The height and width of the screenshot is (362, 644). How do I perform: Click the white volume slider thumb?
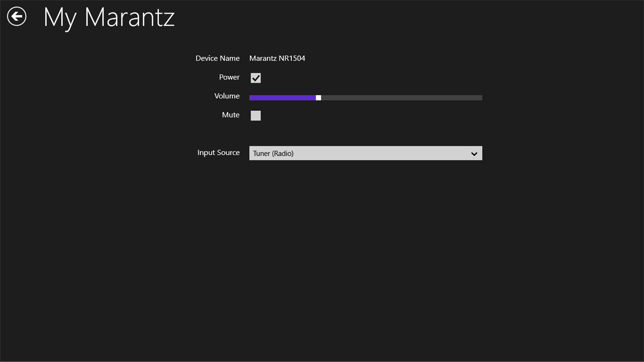318,97
